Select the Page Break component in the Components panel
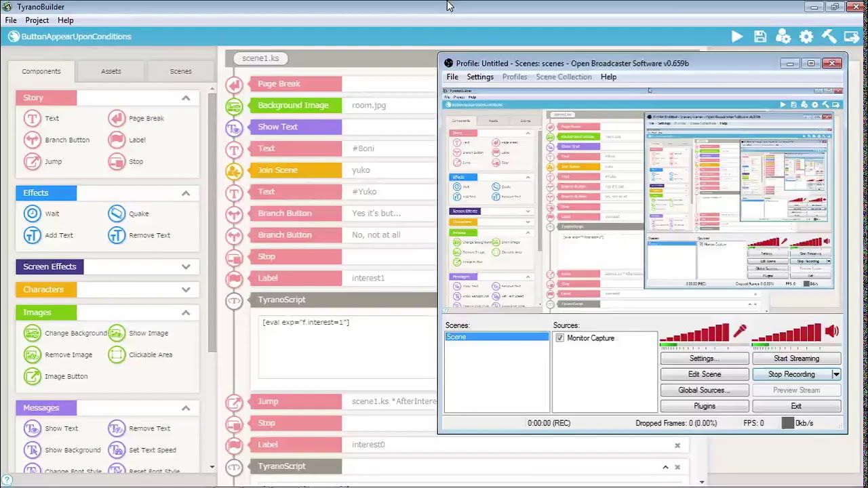868x488 pixels. [x=136, y=119]
